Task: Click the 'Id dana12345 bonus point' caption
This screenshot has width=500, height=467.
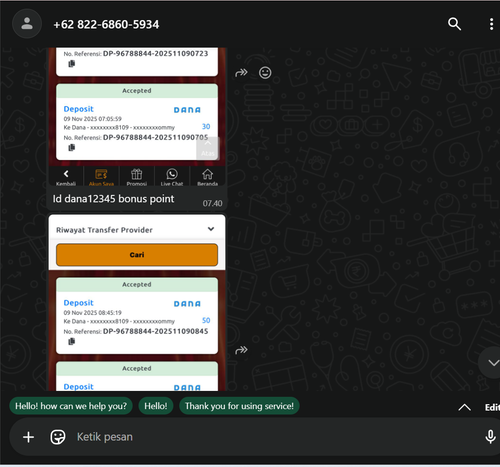Action: tap(113, 199)
